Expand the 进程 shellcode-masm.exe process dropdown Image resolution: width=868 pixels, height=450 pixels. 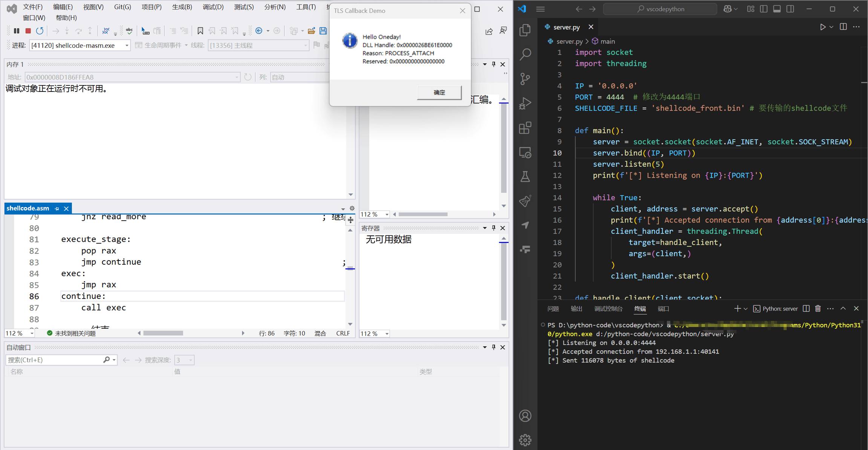127,46
